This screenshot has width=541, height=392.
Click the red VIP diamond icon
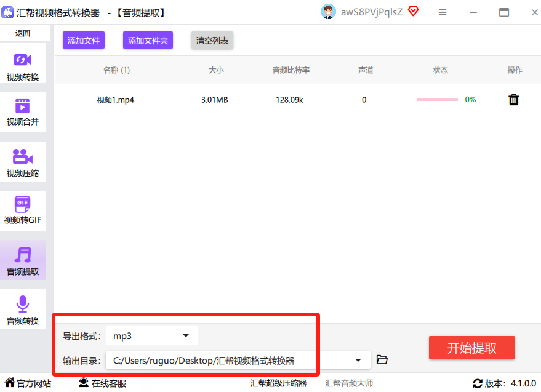[413, 12]
